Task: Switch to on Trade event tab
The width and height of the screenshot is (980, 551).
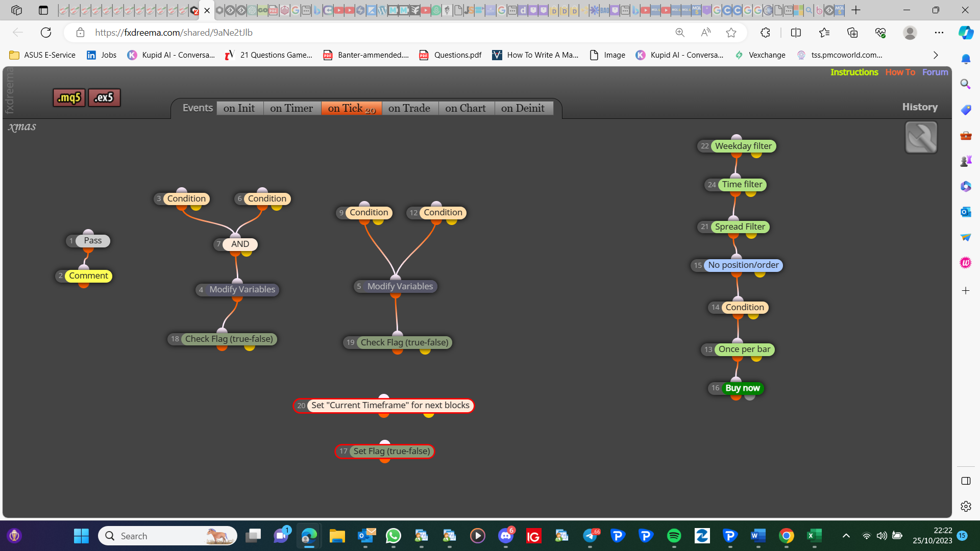Action: (x=409, y=108)
